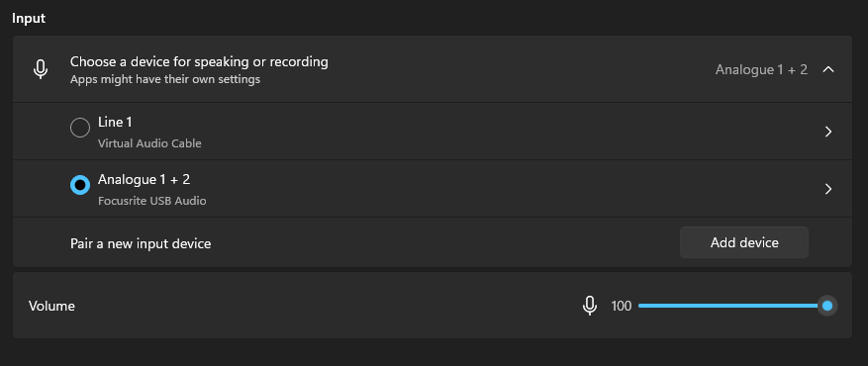868x366 pixels.
Task: Click the Focusrite USB Audio subtitle
Action: (152, 201)
